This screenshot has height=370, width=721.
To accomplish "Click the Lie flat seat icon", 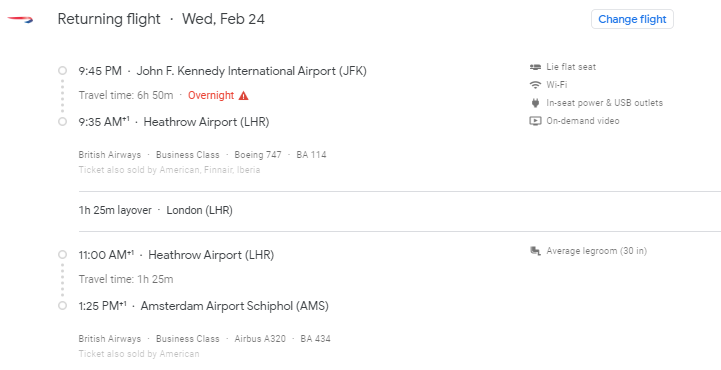I will point(535,67).
